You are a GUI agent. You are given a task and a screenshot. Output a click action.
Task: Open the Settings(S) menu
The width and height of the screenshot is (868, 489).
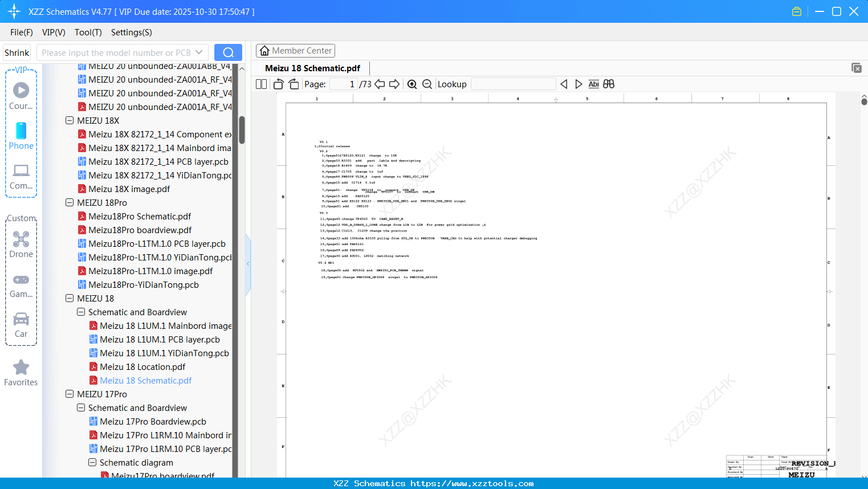(x=132, y=32)
